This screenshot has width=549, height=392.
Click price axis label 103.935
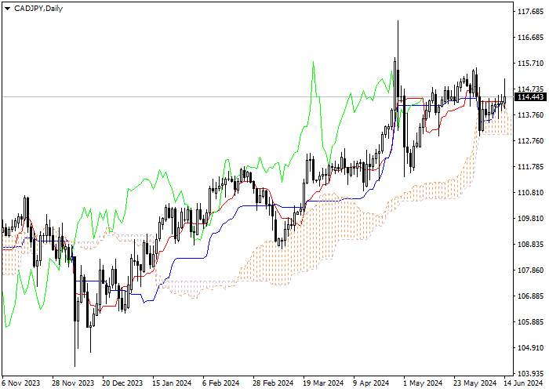[x=530, y=373]
